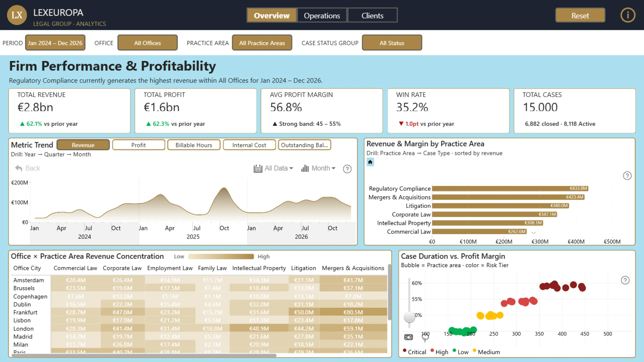Click the Corporate Law revenue bar

pos(494,214)
